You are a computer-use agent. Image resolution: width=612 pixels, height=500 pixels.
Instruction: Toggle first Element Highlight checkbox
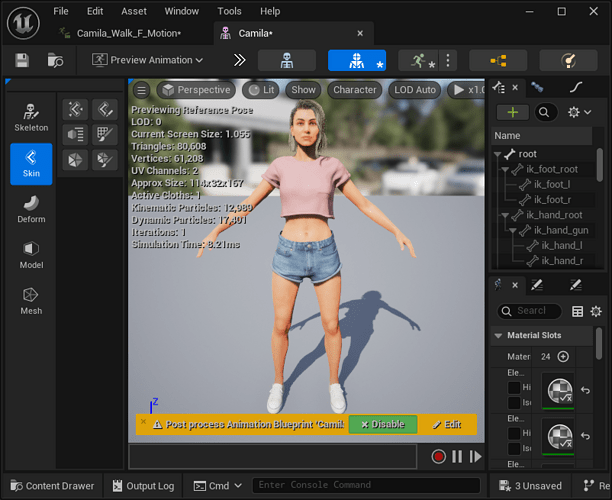coord(514,387)
